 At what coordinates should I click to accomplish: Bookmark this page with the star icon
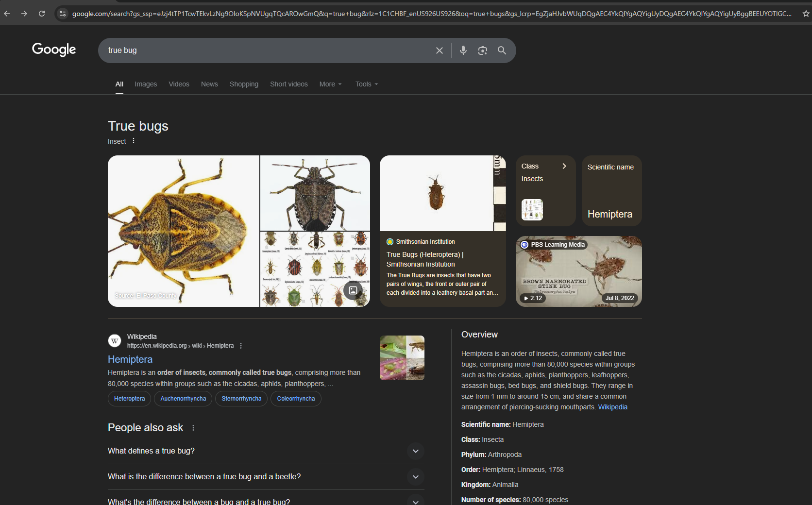click(806, 14)
